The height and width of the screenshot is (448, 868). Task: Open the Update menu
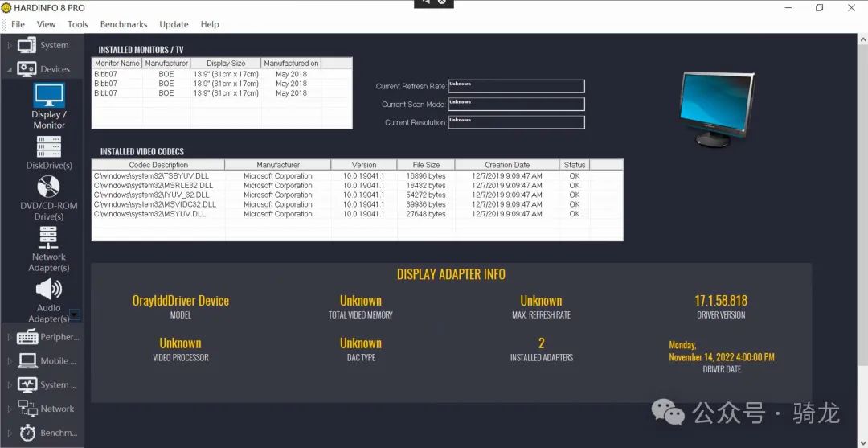(x=174, y=24)
